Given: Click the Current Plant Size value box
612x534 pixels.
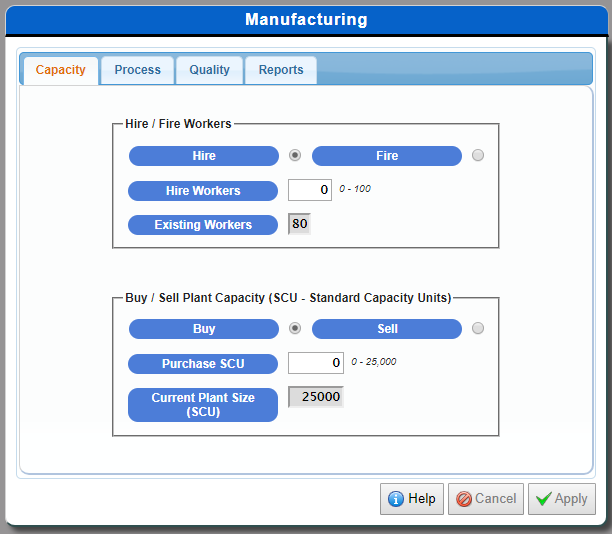Looking at the screenshot, I should click(316, 397).
